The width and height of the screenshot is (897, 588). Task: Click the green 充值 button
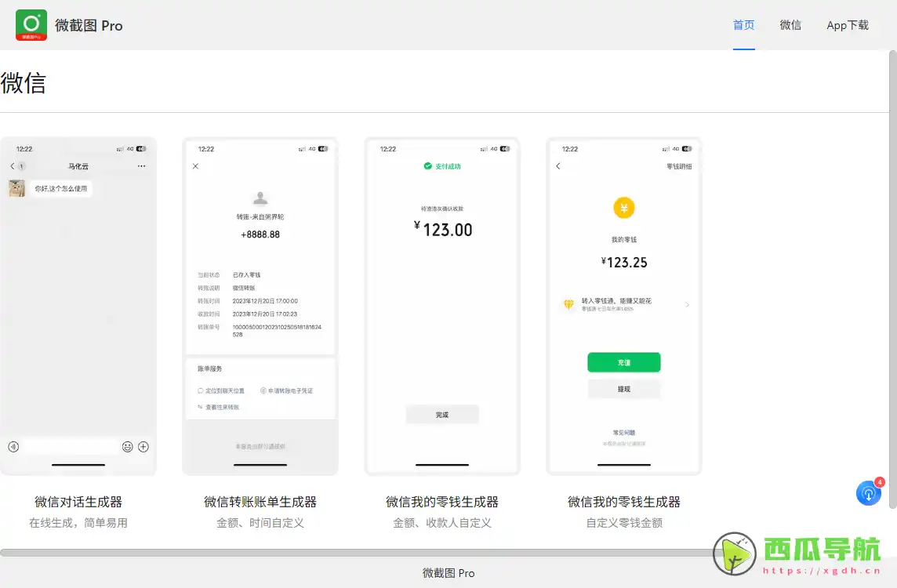tap(624, 363)
